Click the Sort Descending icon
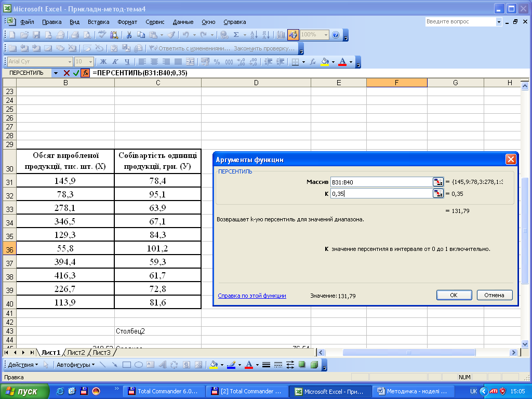This screenshot has height=399, width=532. 266,35
